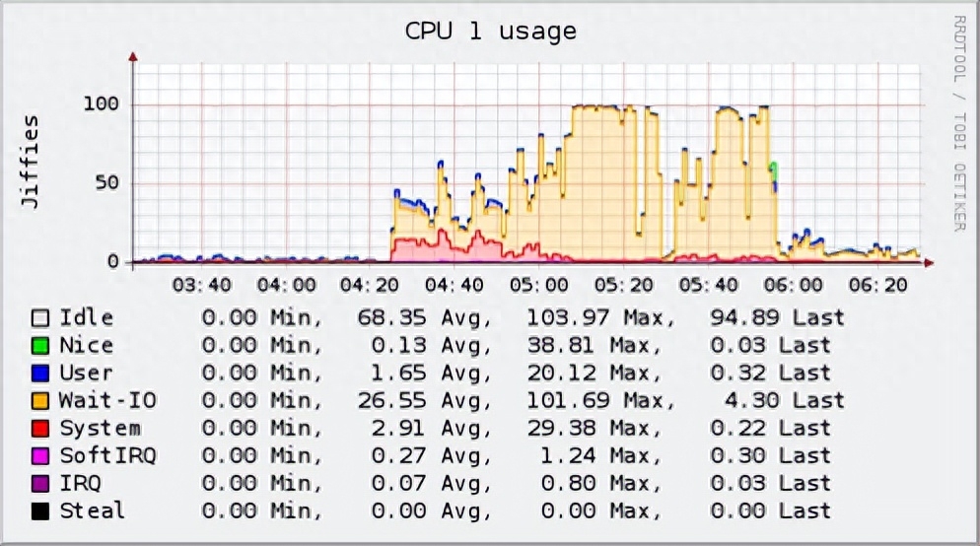Click the white Idle legend swatch
The image size is (980, 546).
coord(40,318)
